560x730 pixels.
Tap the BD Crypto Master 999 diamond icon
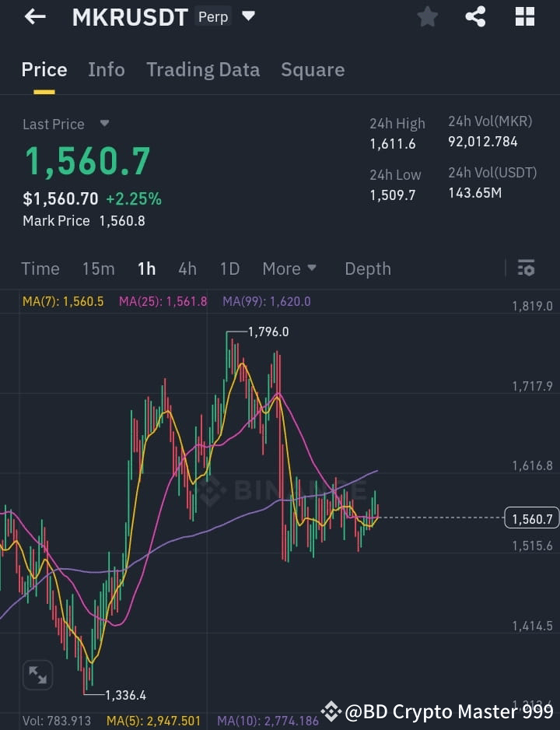pyautogui.click(x=332, y=711)
